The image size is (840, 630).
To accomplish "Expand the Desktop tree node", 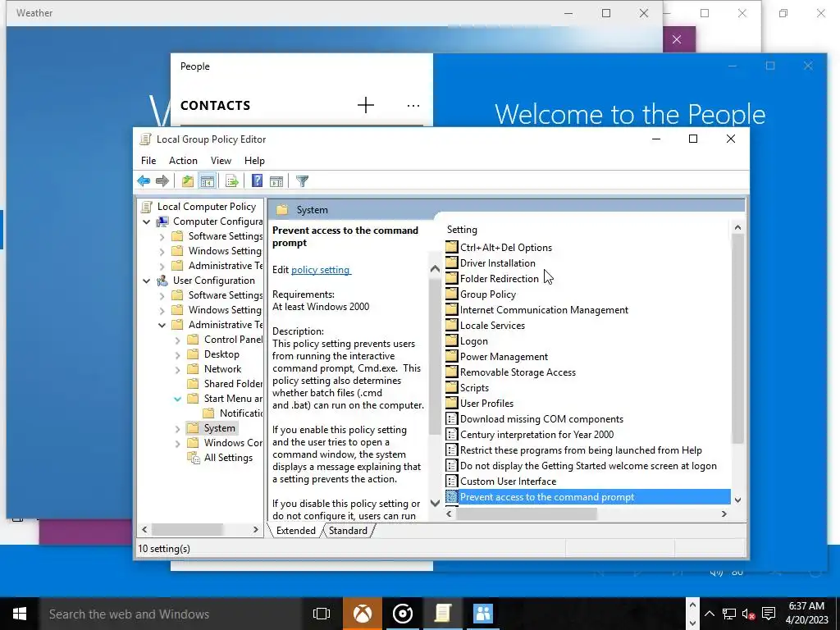I will click(x=177, y=354).
